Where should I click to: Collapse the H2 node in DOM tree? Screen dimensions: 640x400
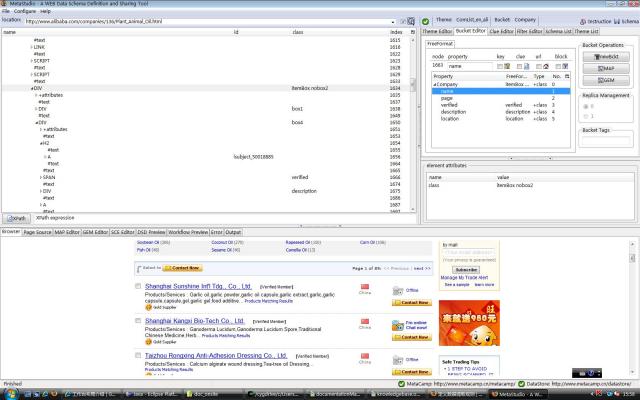click(41, 143)
